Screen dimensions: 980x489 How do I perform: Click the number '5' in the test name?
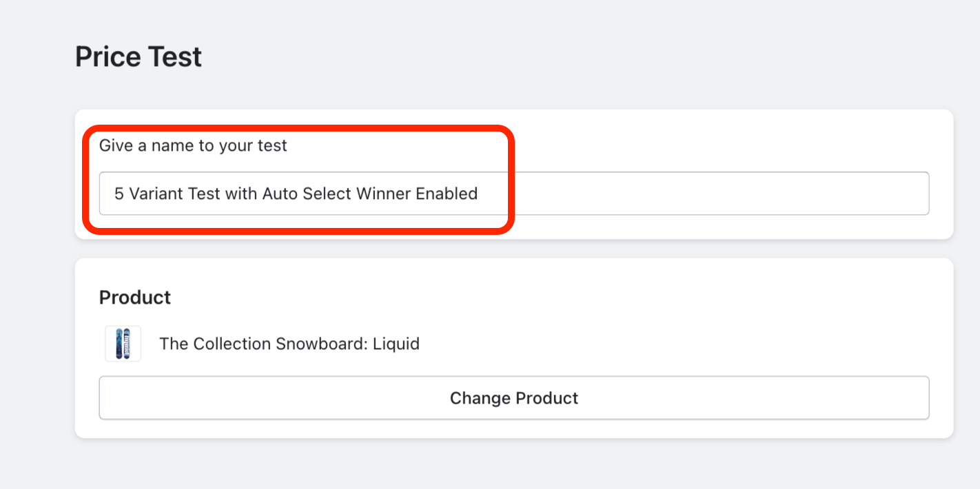[119, 194]
